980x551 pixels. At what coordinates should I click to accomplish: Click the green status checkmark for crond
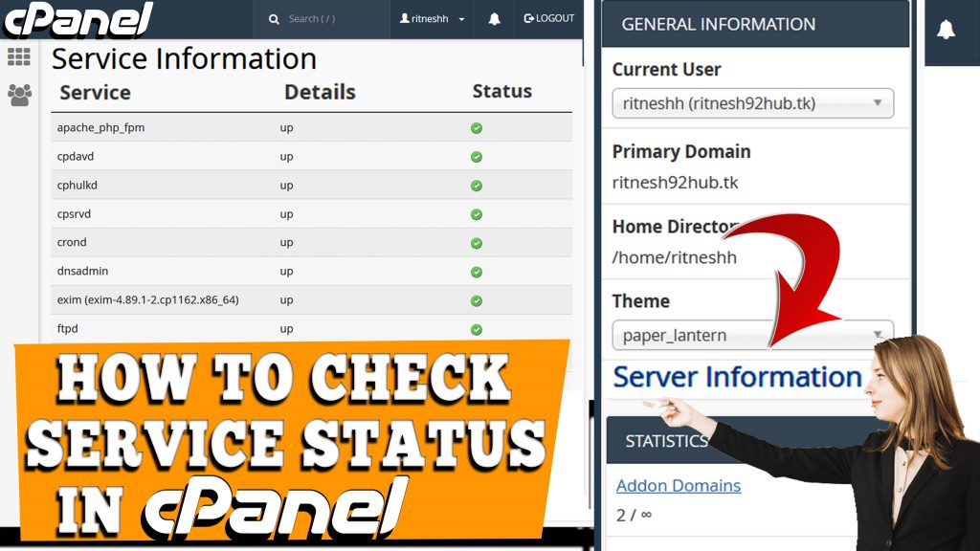(476, 242)
